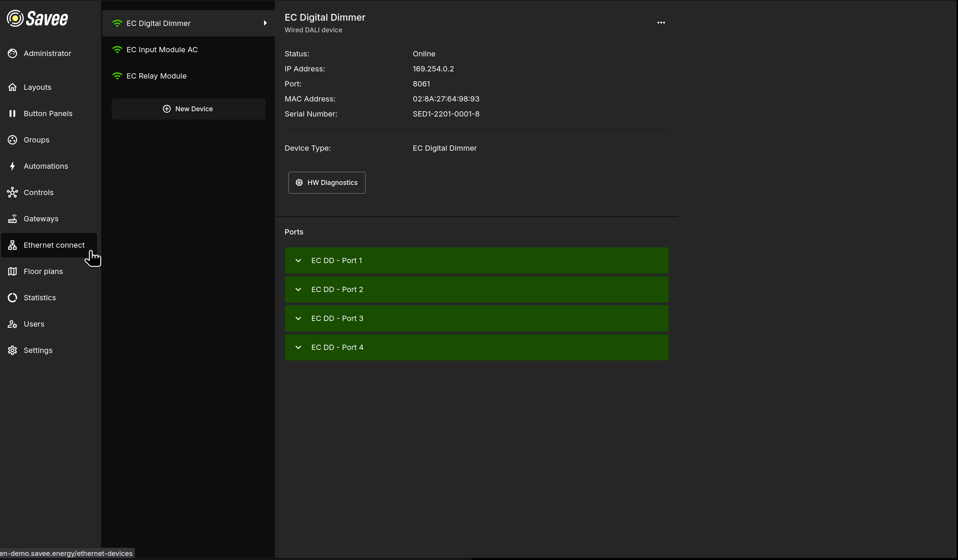Expand the EC DD - Port 2 row
This screenshot has width=958, height=560.
[476, 289]
